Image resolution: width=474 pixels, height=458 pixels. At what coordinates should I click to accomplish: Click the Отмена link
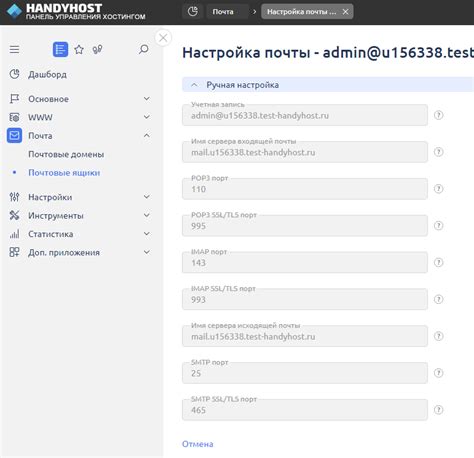[x=198, y=444]
